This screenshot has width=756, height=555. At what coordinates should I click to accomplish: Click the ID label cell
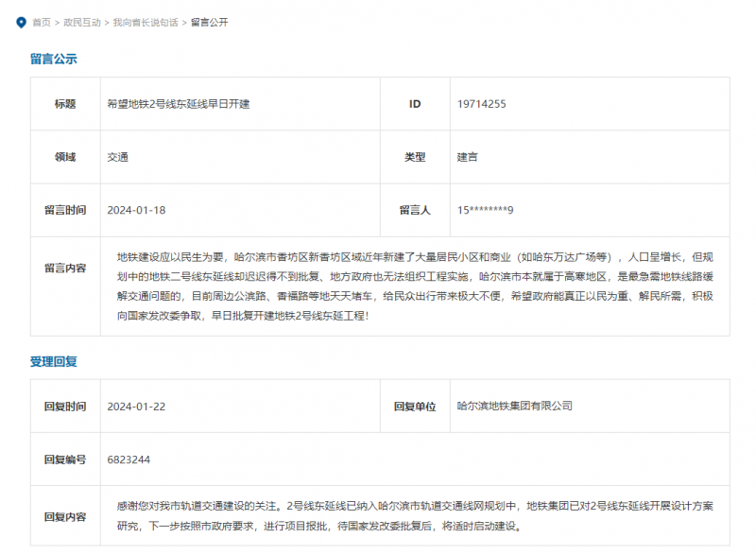point(415,104)
